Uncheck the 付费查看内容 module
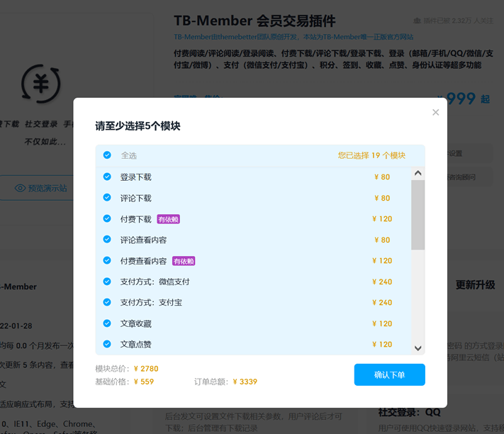The width and height of the screenshot is (504, 434). click(x=107, y=260)
